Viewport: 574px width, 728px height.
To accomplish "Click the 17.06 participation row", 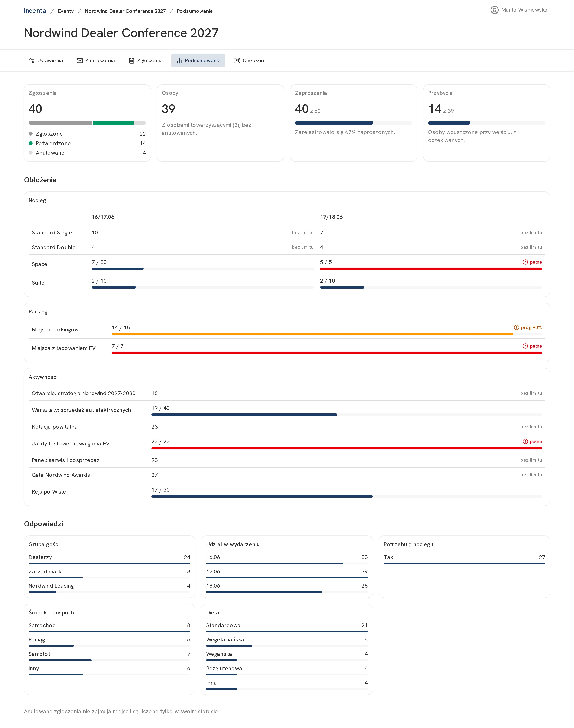I will pos(287,573).
